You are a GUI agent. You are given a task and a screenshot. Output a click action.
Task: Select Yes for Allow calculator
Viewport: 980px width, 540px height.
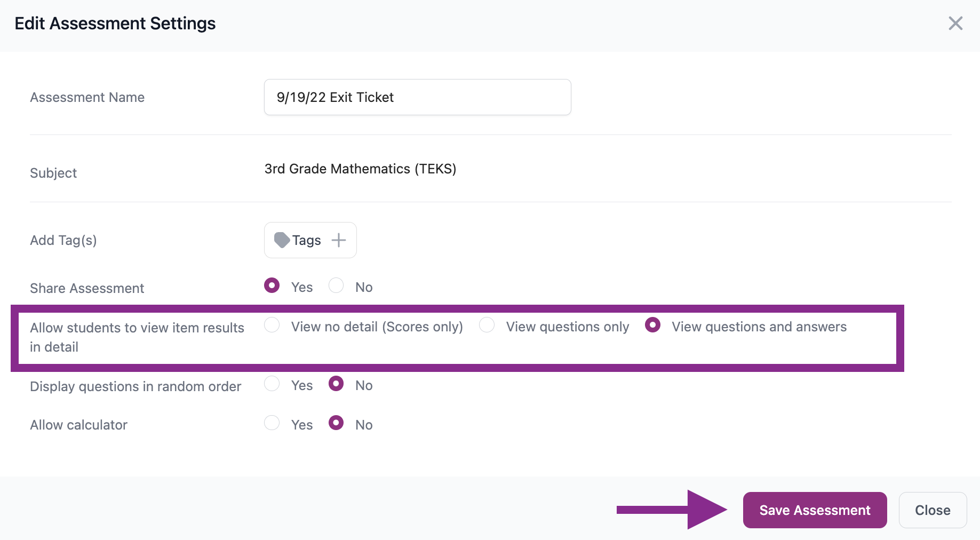[x=272, y=423]
